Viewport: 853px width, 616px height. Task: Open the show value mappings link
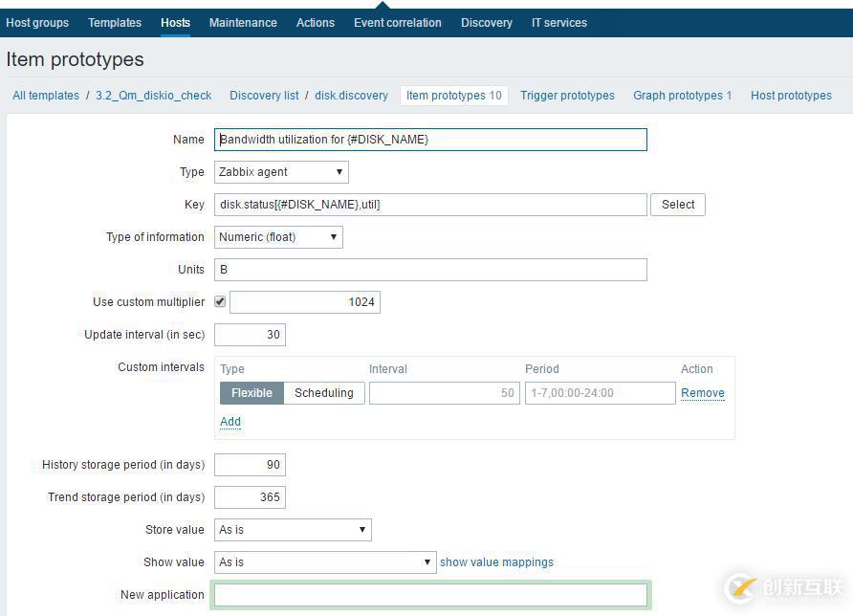click(x=496, y=562)
